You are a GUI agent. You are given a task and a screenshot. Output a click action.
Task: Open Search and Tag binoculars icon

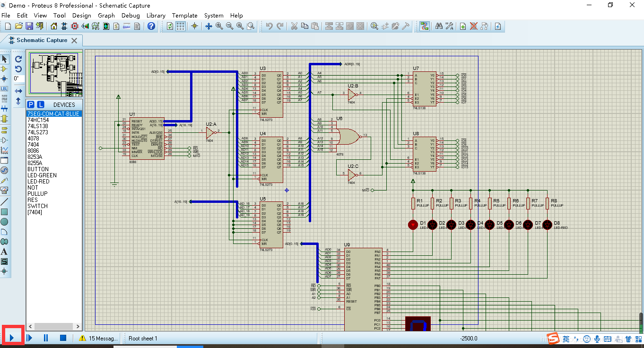click(439, 26)
